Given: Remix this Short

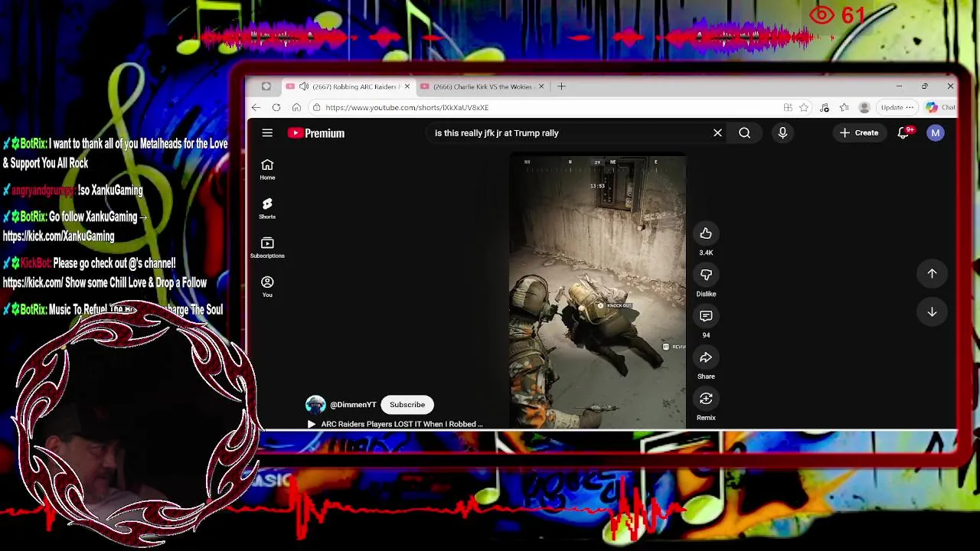Looking at the screenshot, I should (x=706, y=399).
